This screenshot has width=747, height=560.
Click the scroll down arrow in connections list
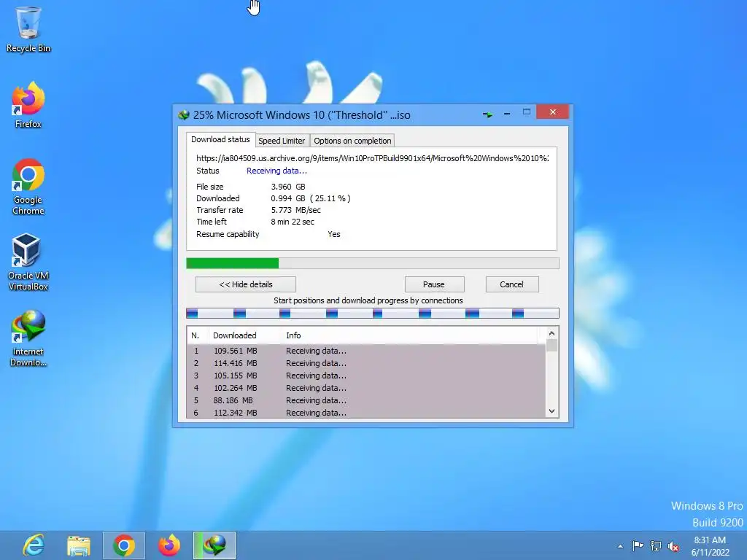pyautogui.click(x=551, y=411)
